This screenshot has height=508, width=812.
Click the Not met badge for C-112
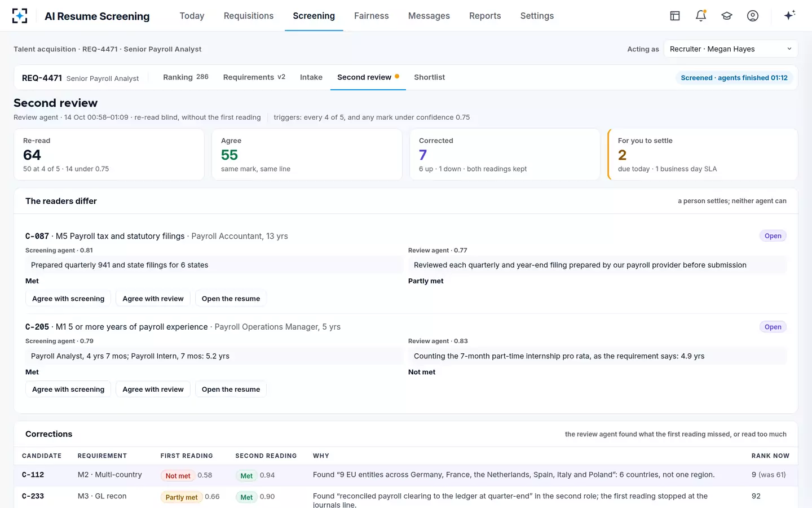[x=178, y=476]
